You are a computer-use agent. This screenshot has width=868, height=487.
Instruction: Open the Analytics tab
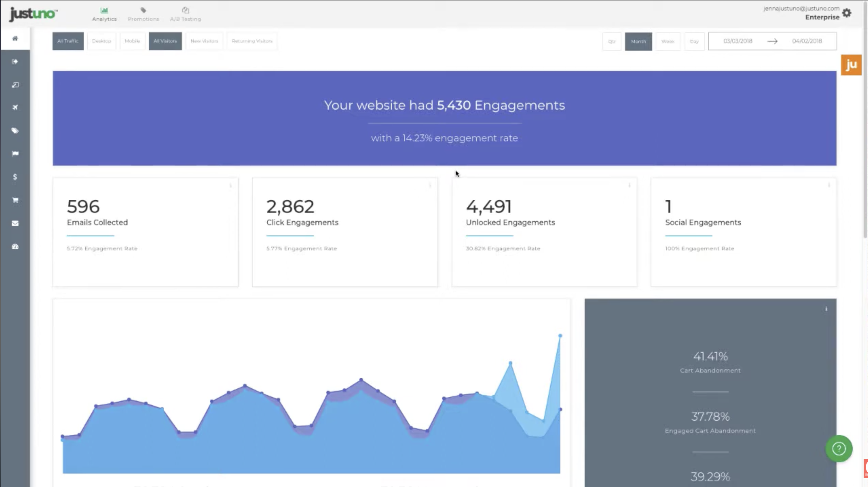[104, 15]
